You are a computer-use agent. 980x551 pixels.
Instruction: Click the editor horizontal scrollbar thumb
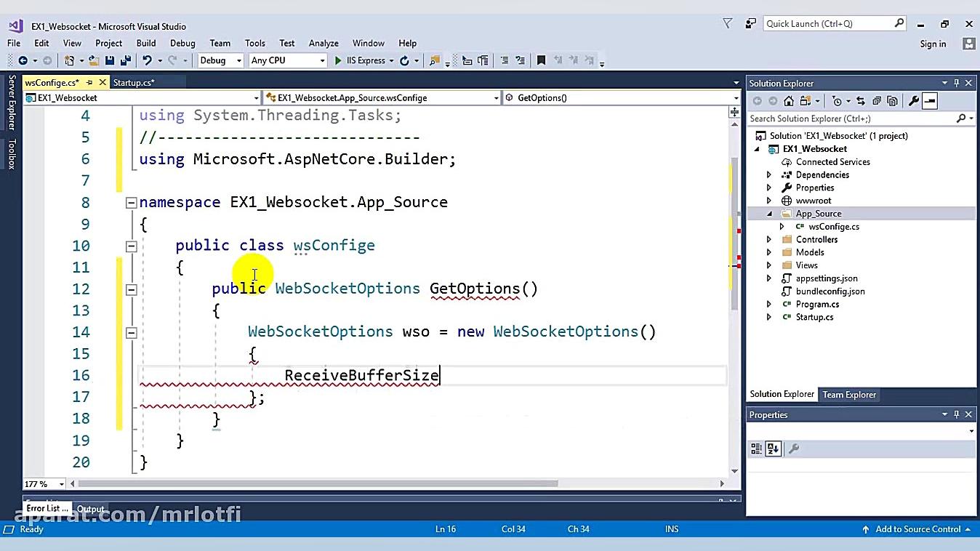[x=318, y=483]
